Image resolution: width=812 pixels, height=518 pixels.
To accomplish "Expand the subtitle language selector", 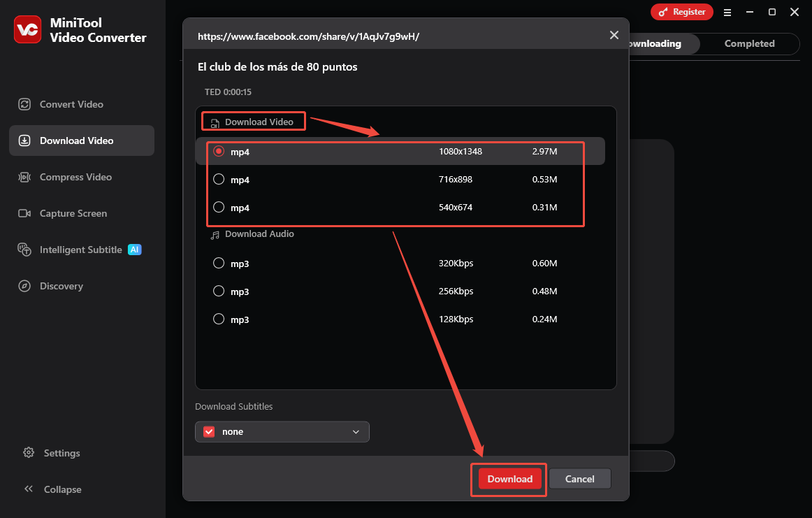I will point(356,431).
